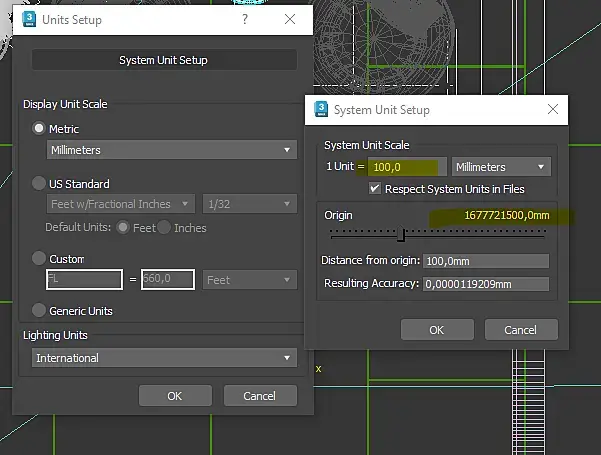
Task: Select the US Standard radio button
Action: tap(39, 183)
